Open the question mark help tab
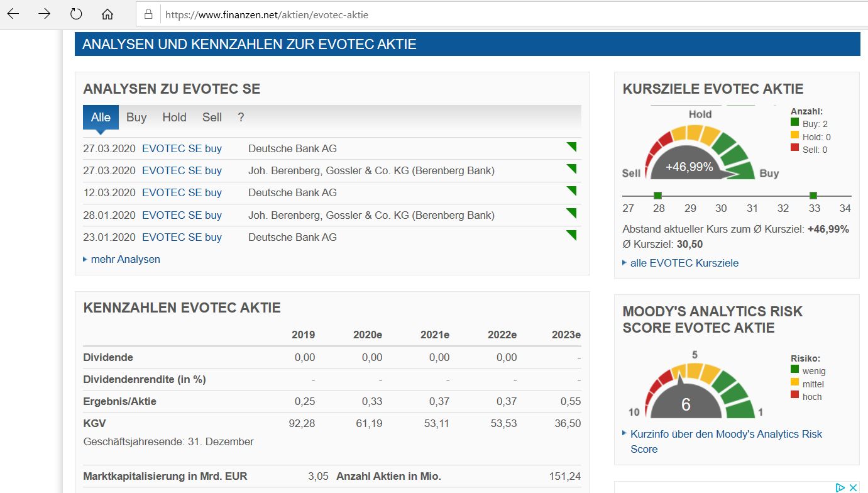The width and height of the screenshot is (868, 493). coord(241,117)
